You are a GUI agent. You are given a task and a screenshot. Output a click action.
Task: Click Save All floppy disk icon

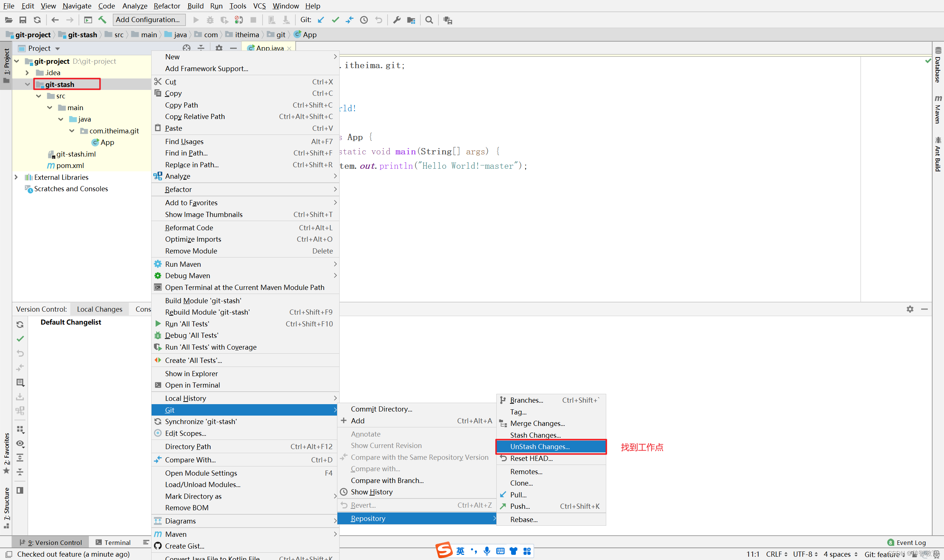coord(22,20)
